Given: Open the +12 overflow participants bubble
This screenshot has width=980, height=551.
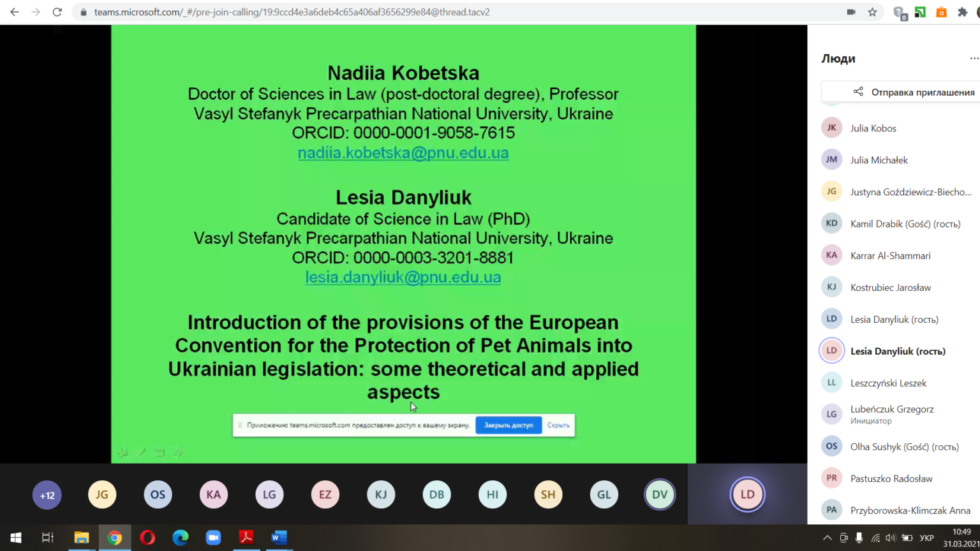Looking at the screenshot, I should [x=47, y=495].
